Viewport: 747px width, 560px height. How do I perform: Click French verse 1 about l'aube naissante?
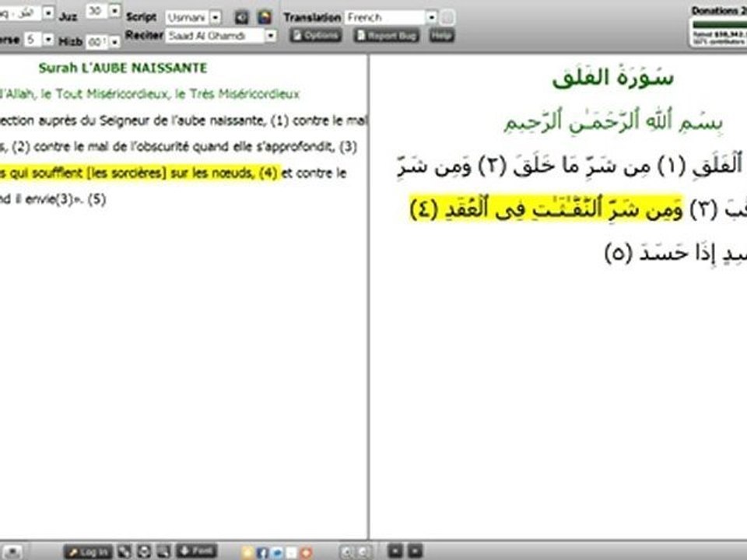pos(145,121)
